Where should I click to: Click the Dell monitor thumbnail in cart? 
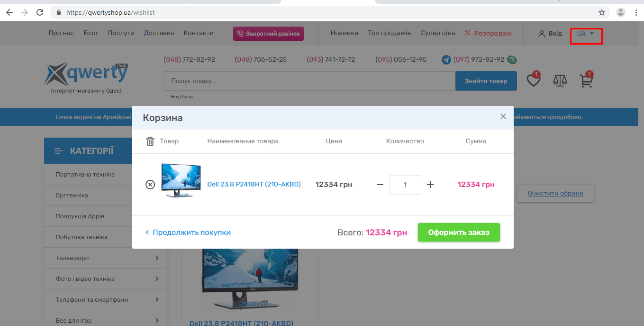(181, 181)
